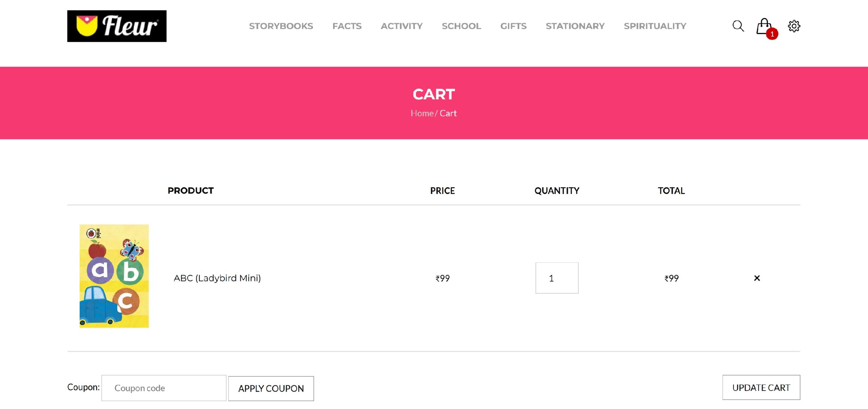This screenshot has width=868, height=409.
Task: Focus the Coupon code field
Action: click(x=164, y=388)
